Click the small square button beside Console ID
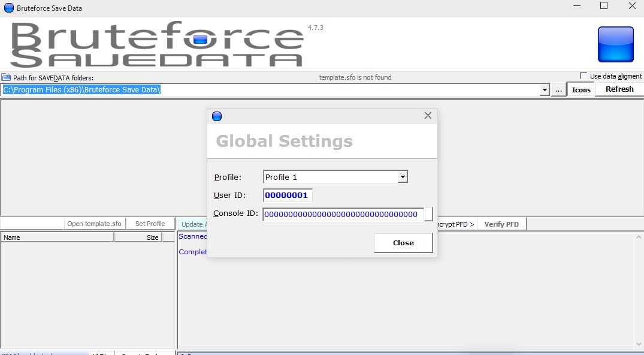Screen dimensions: 644x355 click(x=428, y=214)
